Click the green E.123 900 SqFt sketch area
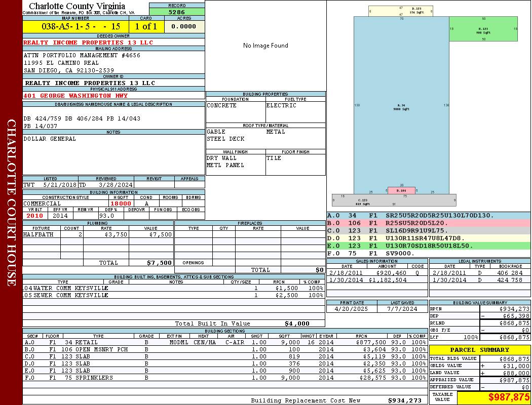This screenshot has height=405, width=532. [483, 30]
